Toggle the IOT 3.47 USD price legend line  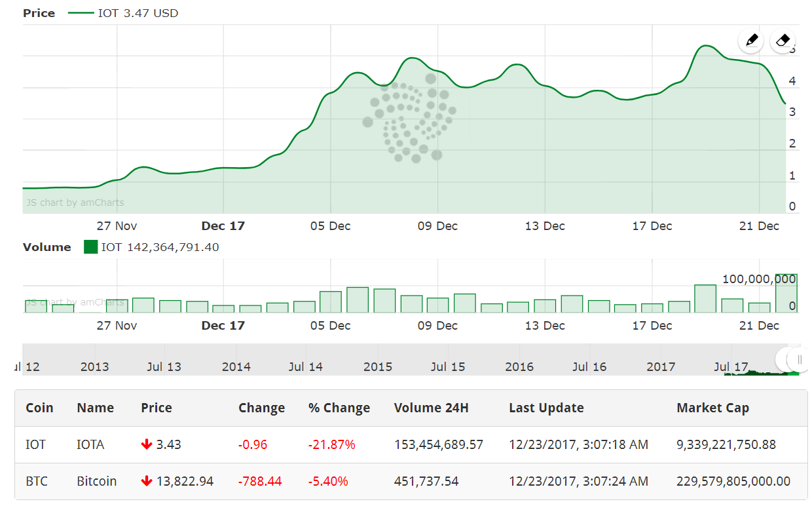pos(81,13)
